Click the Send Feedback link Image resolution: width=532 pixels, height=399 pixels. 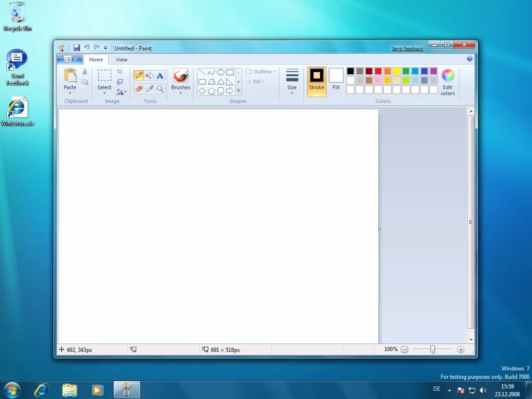pyautogui.click(x=407, y=49)
